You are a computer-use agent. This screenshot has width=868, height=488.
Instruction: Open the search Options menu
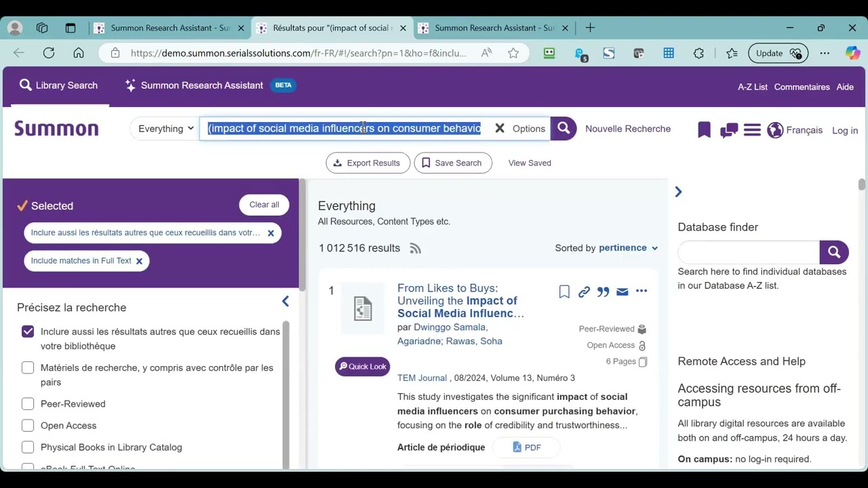tap(529, 129)
